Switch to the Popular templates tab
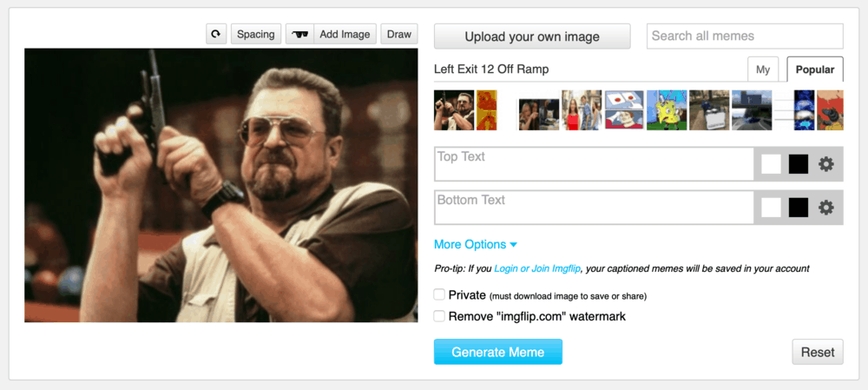 point(814,69)
